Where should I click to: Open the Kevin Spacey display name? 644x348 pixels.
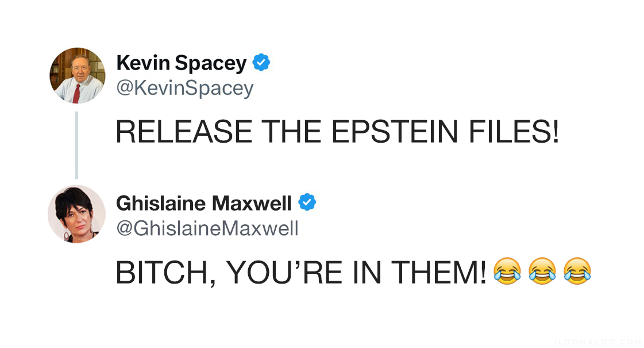(181, 63)
